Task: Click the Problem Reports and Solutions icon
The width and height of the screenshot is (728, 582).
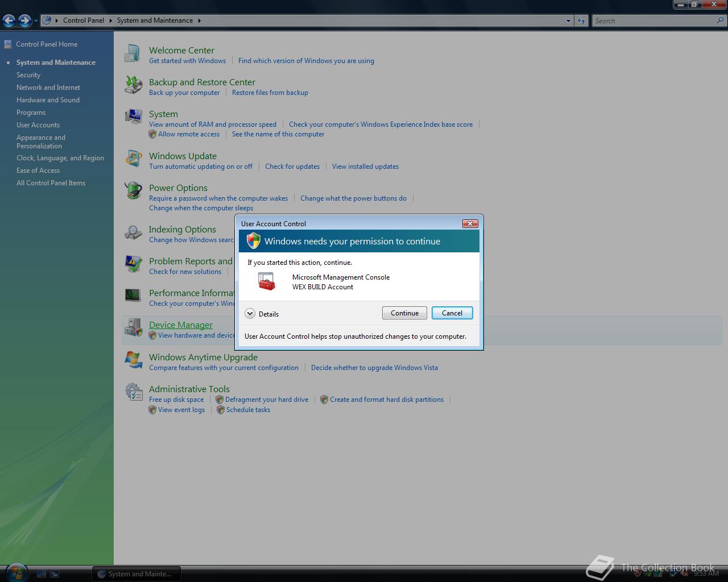Action: click(133, 264)
